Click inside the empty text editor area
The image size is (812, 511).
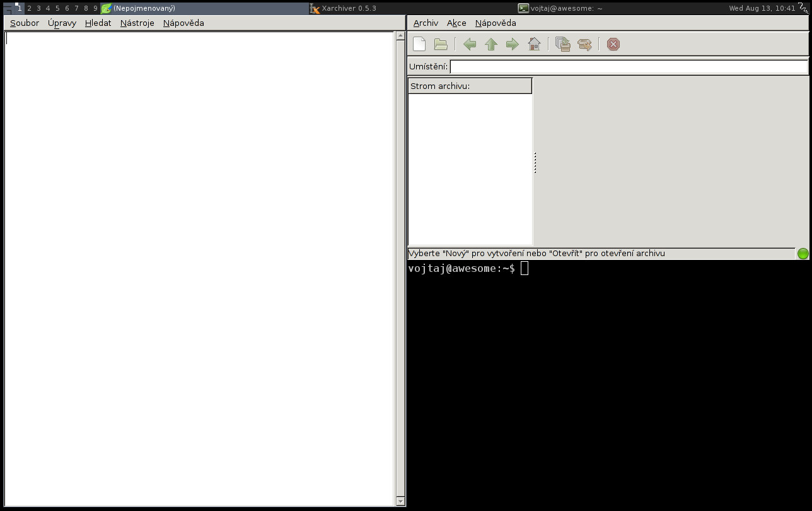click(200, 268)
